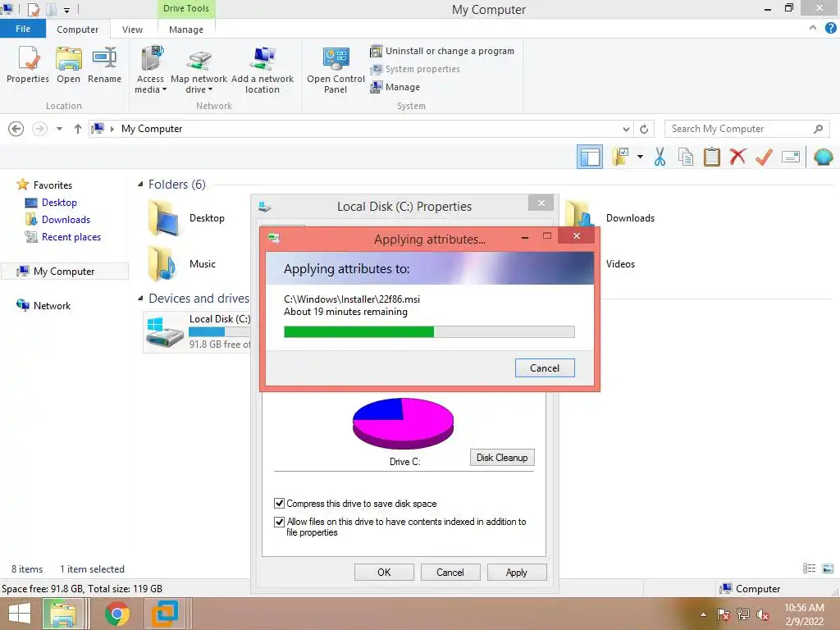The image size is (840, 630).
Task: Click the Properties ribbon icon
Action: (x=28, y=64)
